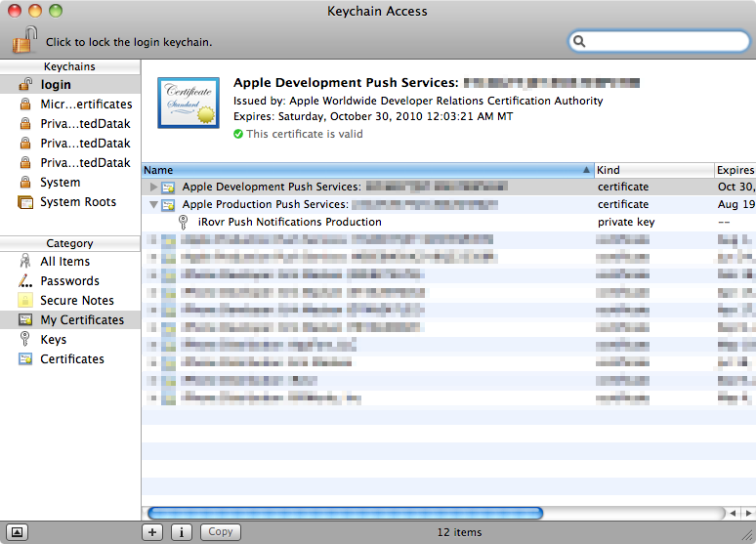Select the login keychain
This screenshot has width=756, height=544.
click(70, 84)
